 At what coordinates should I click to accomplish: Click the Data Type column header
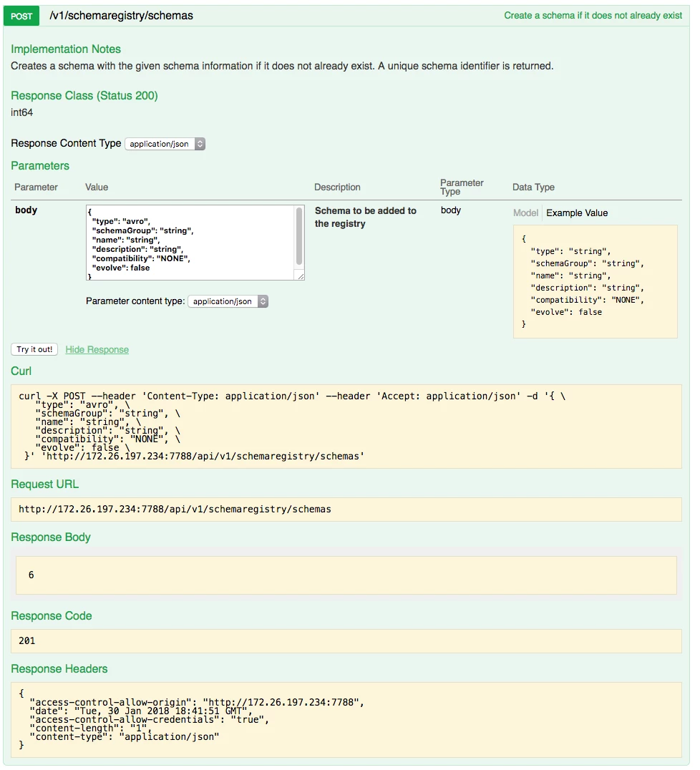click(533, 187)
